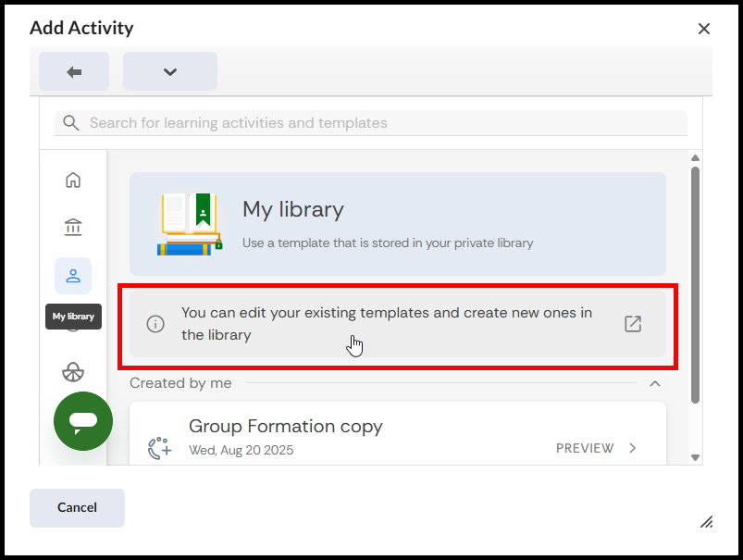Screen dimensions: 743x560
Task: Close the Add Activity dialog
Action: coord(704,29)
